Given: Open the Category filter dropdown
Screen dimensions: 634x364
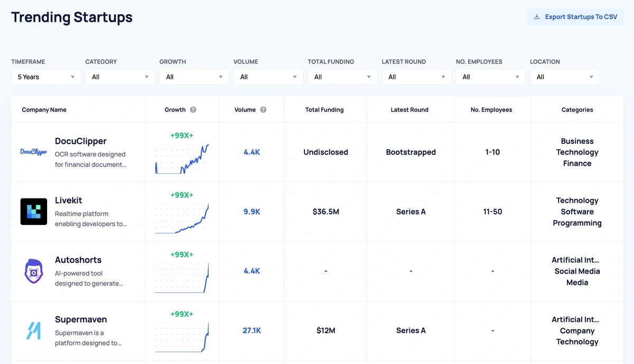Looking at the screenshot, I should (x=120, y=77).
